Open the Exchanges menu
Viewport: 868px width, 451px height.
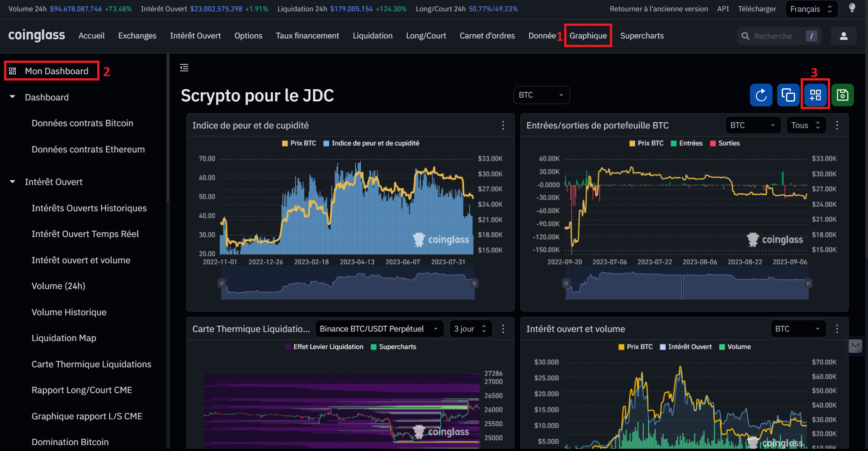coord(137,36)
